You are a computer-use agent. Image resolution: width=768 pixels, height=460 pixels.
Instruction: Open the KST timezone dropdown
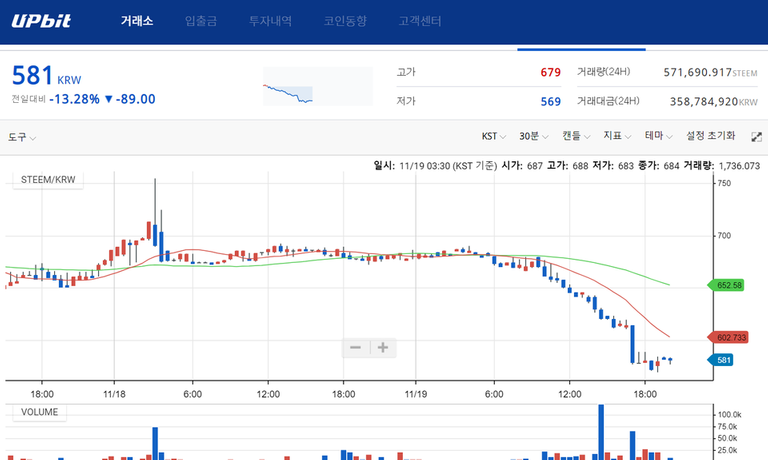pyautogui.click(x=494, y=136)
